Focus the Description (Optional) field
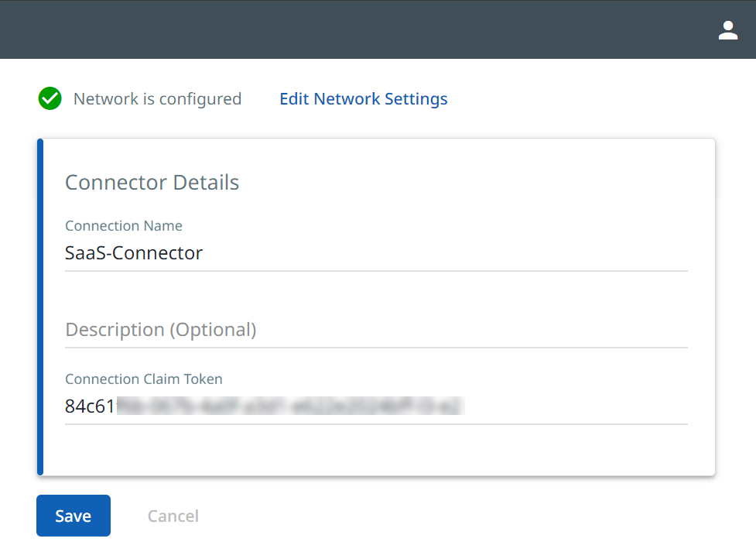This screenshot has width=756, height=552. (376, 330)
